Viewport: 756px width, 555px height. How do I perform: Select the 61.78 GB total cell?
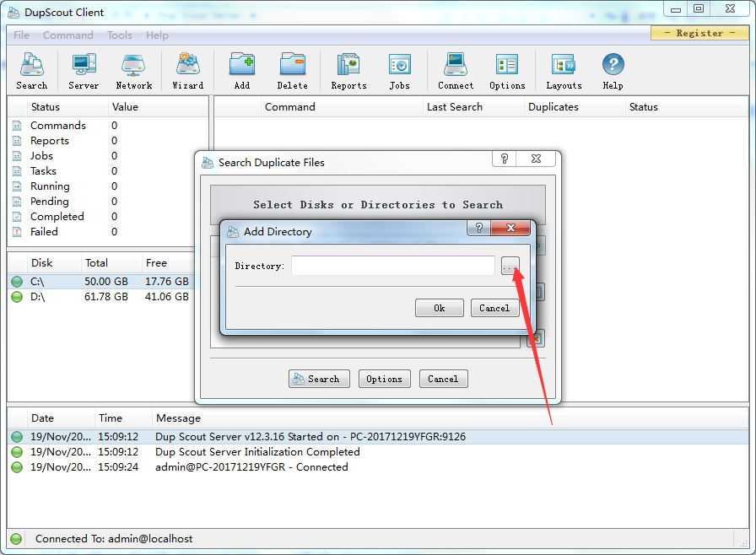tap(106, 297)
